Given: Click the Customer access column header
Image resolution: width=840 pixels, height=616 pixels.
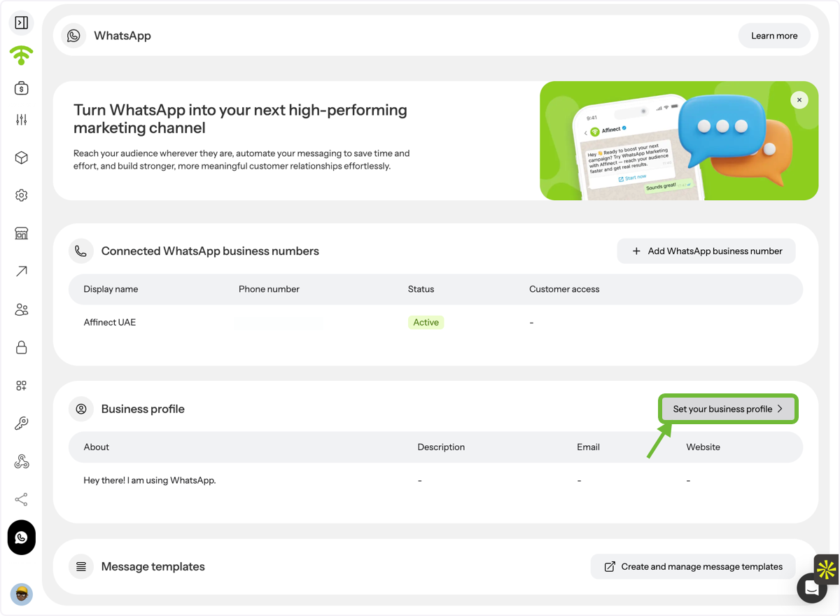Looking at the screenshot, I should pyautogui.click(x=564, y=289).
